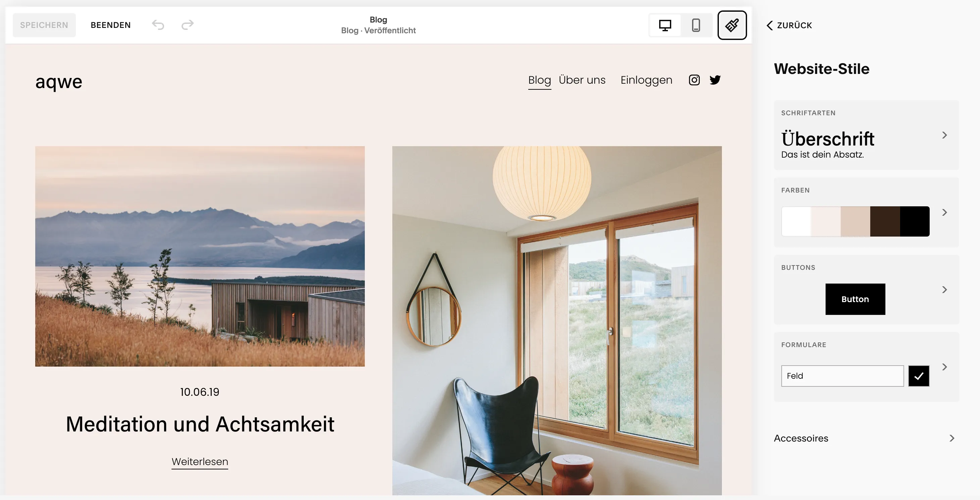
Task: Expand the Buttons section chevron
Action: [945, 290]
